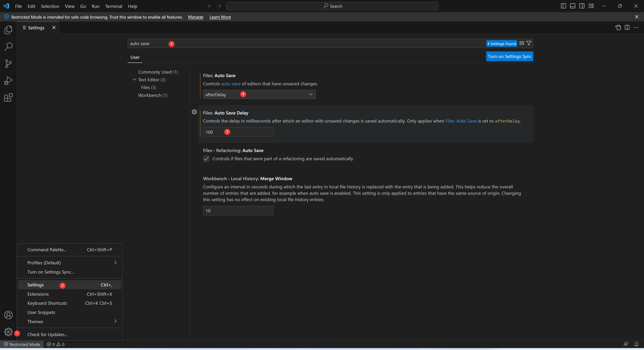Click the title bar Search command center
The image size is (644, 350).
pos(332,6)
